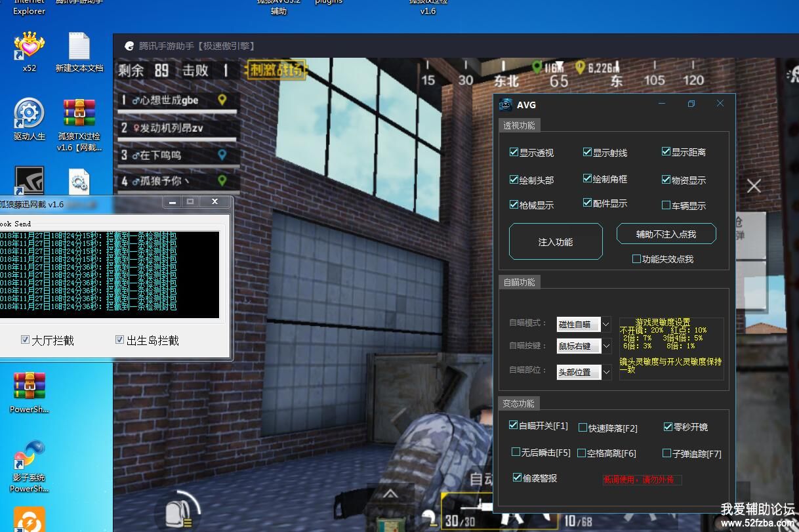Enable 子弹追踪[F7] checkbox
The image size is (799, 532).
(666, 453)
